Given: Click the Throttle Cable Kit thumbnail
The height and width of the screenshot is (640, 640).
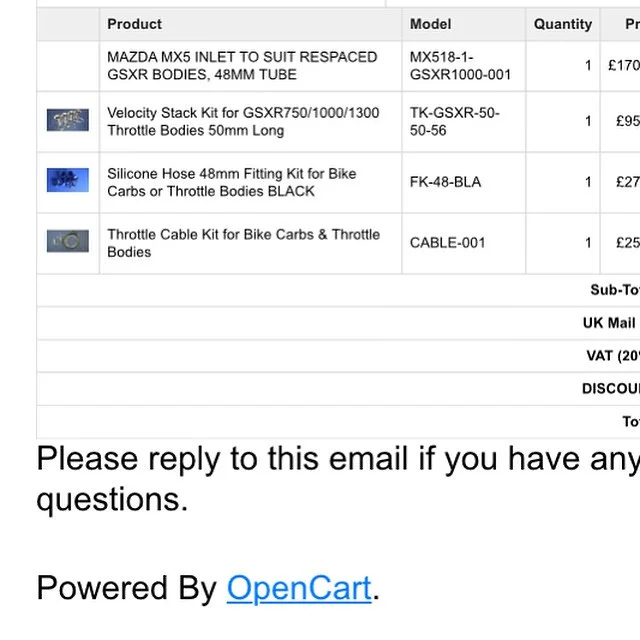Looking at the screenshot, I should 68,241.
